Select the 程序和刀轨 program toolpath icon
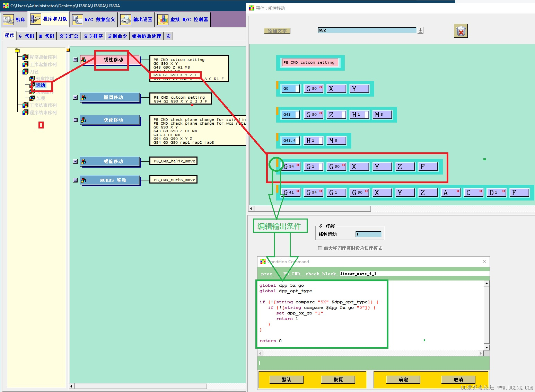This screenshot has width=535, height=392. pyautogui.click(x=35, y=19)
